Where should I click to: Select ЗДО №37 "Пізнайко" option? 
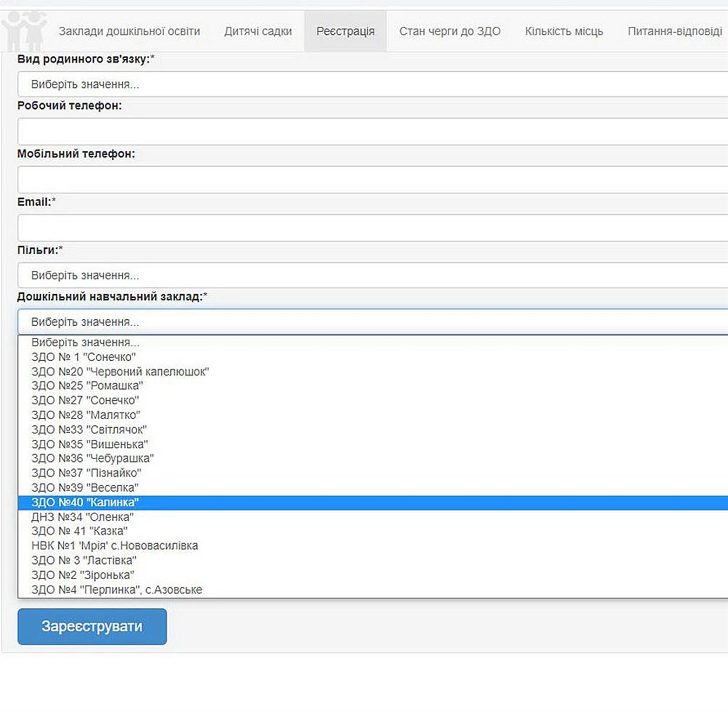(x=373, y=473)
